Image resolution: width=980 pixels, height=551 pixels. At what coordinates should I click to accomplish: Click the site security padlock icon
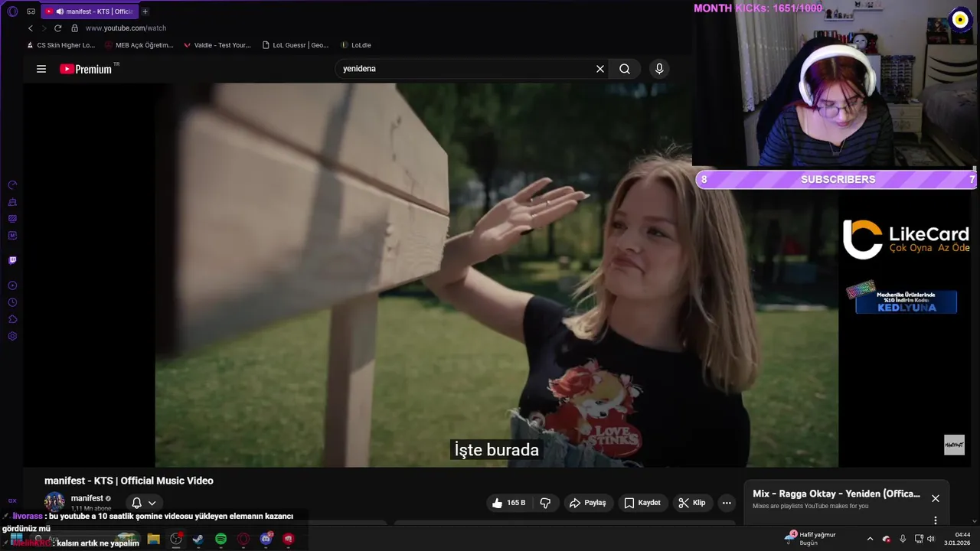74,28
